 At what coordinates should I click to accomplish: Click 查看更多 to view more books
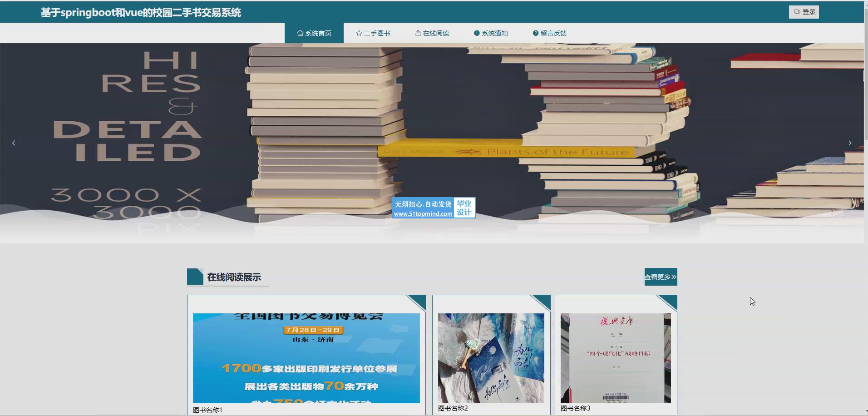click(661, 277)
